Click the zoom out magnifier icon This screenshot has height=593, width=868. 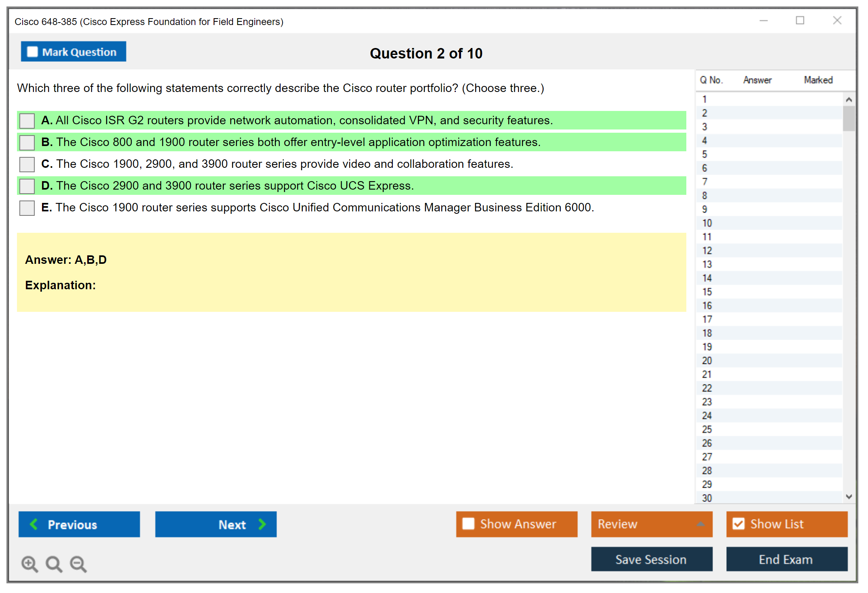(x=78, y=564)
